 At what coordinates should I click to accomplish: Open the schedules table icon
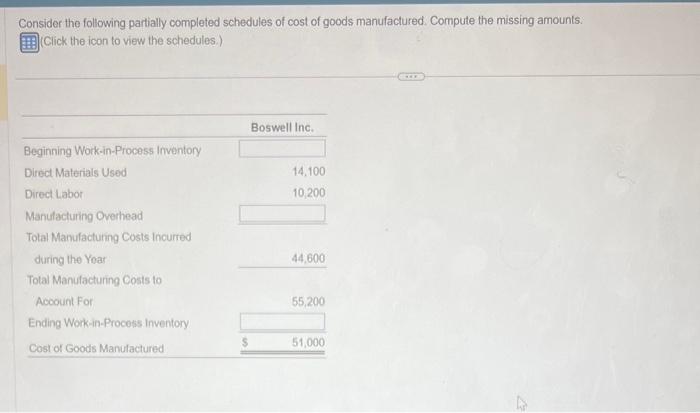pyautogui.click(x=29, y=42)
